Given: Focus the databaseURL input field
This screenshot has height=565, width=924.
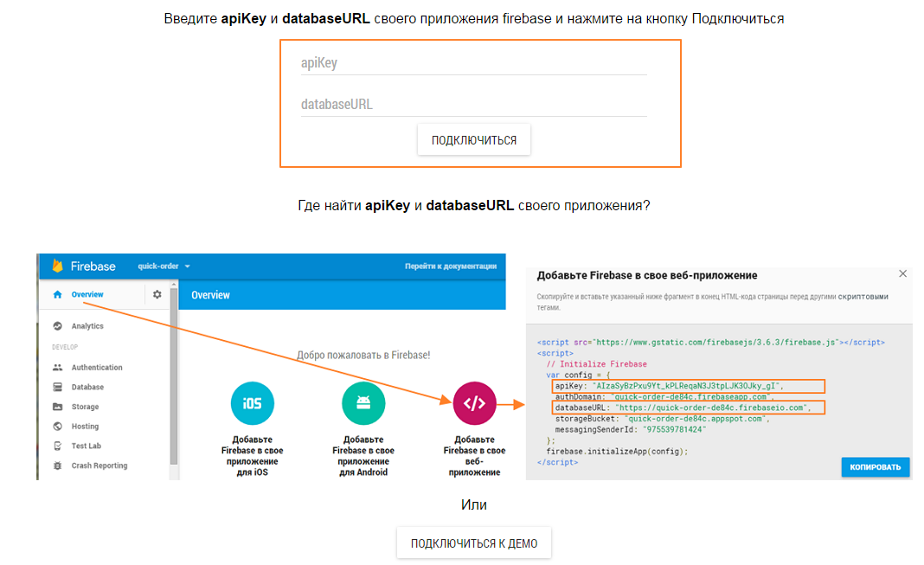Looking at the screenshot, I should (x=473, y=105).
